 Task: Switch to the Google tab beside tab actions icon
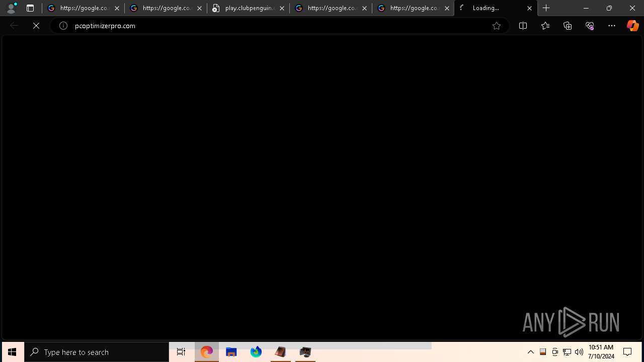[84, 8]
